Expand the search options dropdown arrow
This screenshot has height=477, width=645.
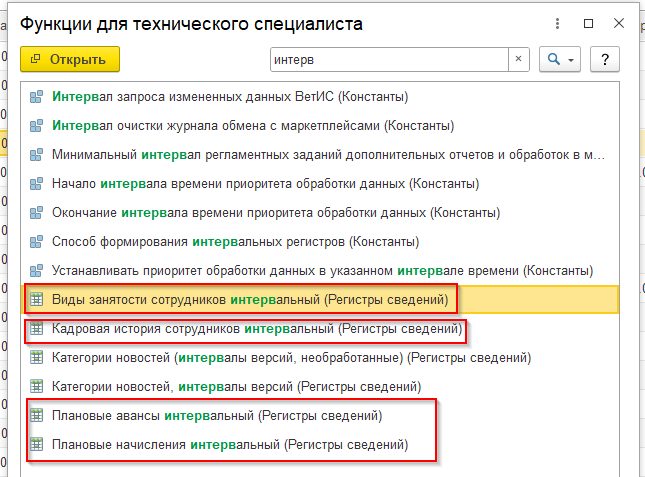pyautogui.click(x=571, y=60)
